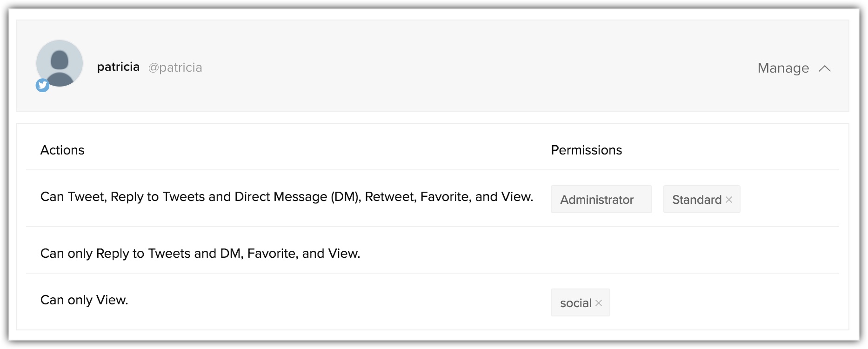Click the "Can only Reply to Tweets" action row
868x349 pixels.
(x=200, y=254)
